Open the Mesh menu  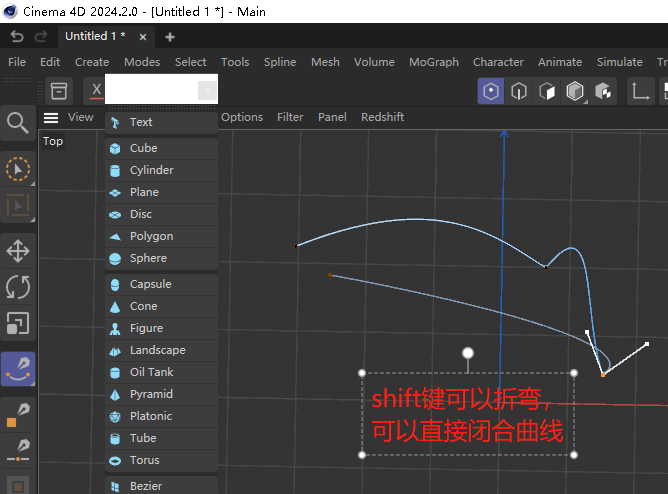click(325, 62)
